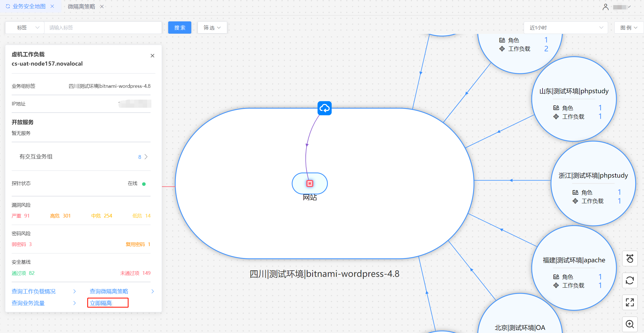Click 角色 icon in 浙江 phpstudy group
This screenshot has width=644, height=333.
[575, 192]
